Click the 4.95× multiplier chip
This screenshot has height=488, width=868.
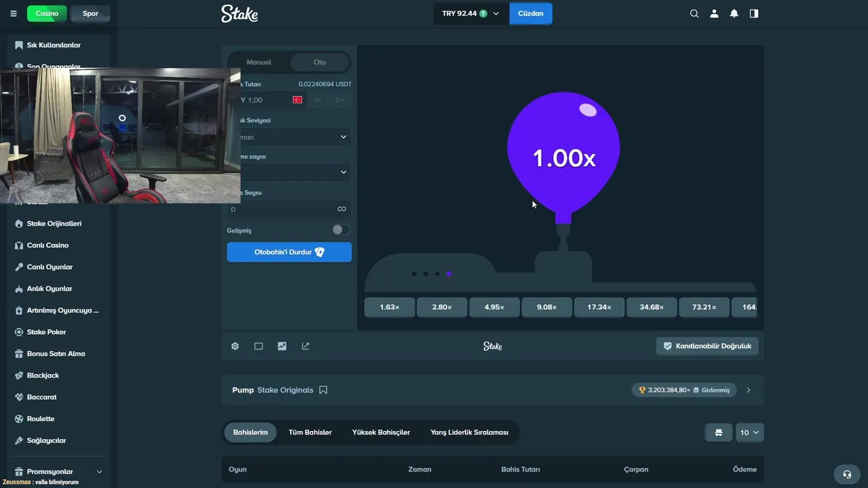(x=494, y=307)
